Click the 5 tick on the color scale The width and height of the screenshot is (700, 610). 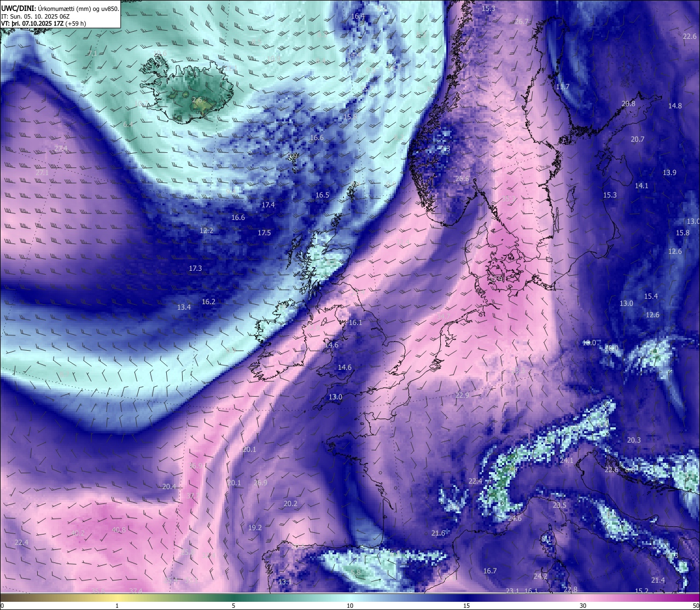[x=234, y=606]
